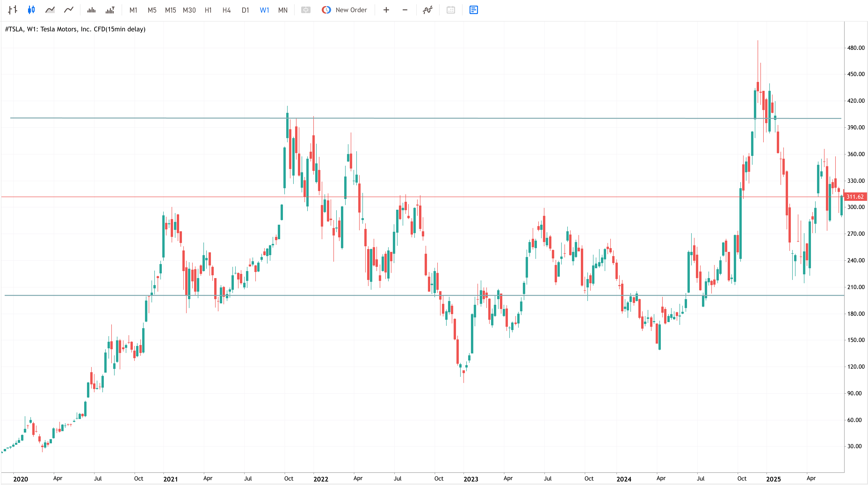Toggle trade news panel icon
This screenshot has width=868, height=485.
pos(474,10)
